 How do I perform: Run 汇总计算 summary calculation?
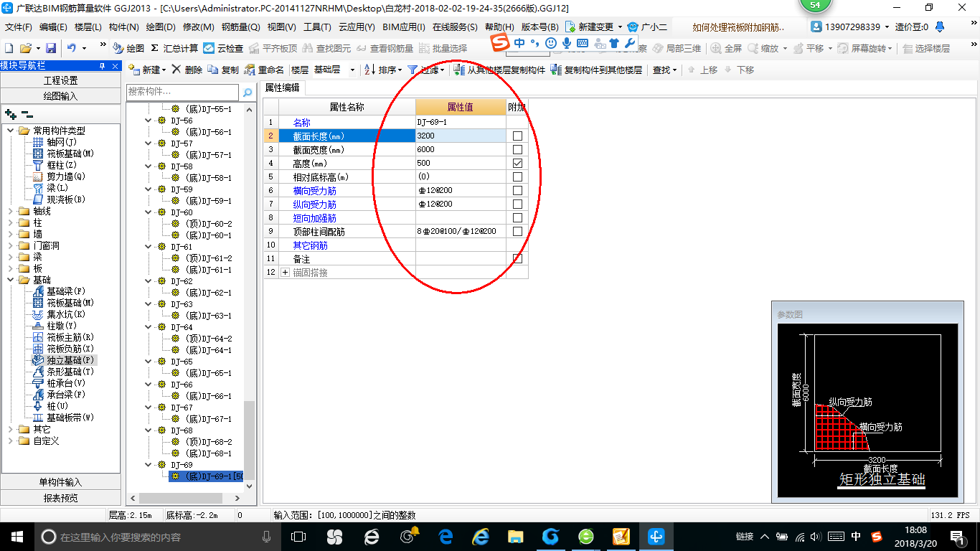(x=174, y=48)
